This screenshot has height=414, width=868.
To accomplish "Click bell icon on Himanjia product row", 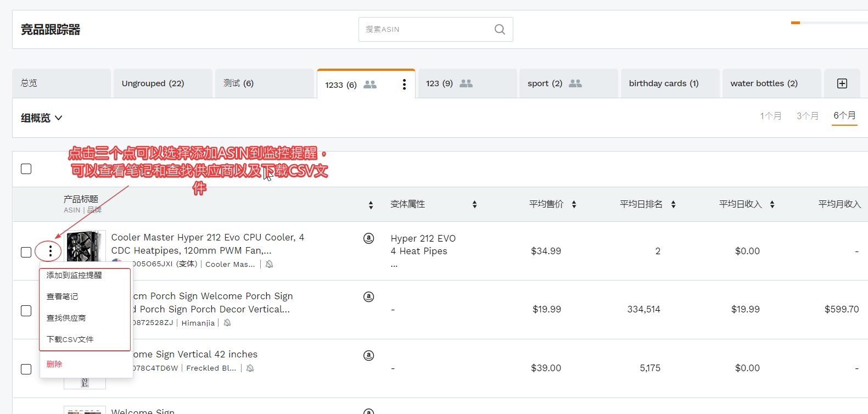I will (x=227, y=323).
